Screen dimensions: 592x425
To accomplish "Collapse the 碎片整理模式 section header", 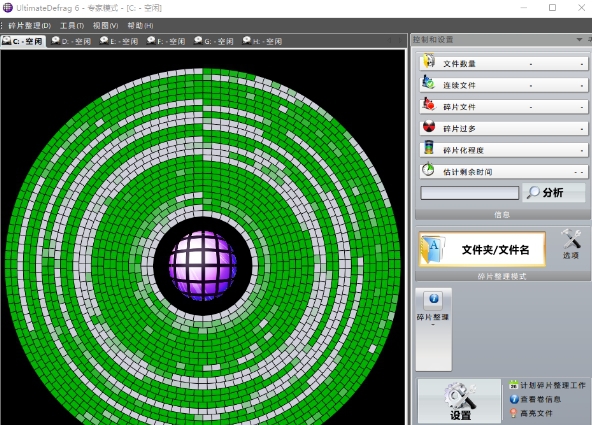I will (502, 277).
